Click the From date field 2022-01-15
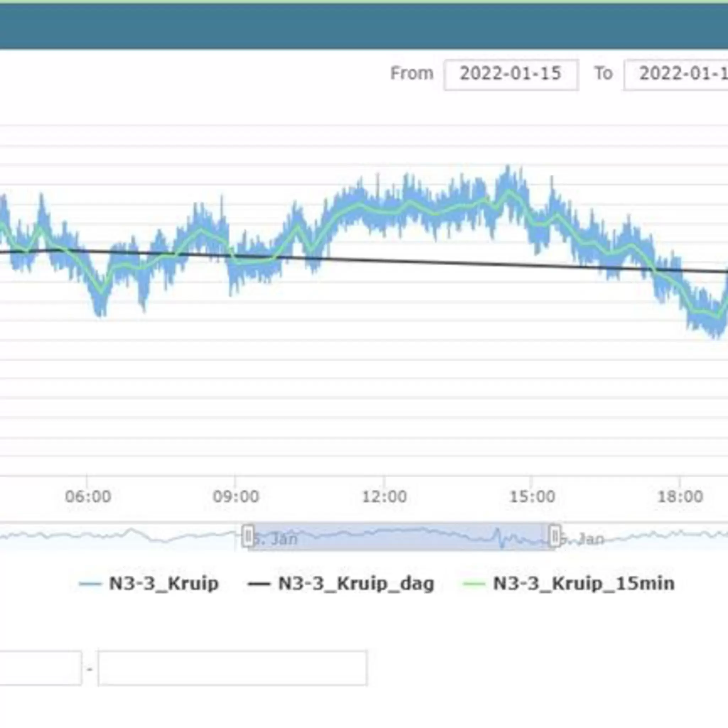 tap(511, 75)
